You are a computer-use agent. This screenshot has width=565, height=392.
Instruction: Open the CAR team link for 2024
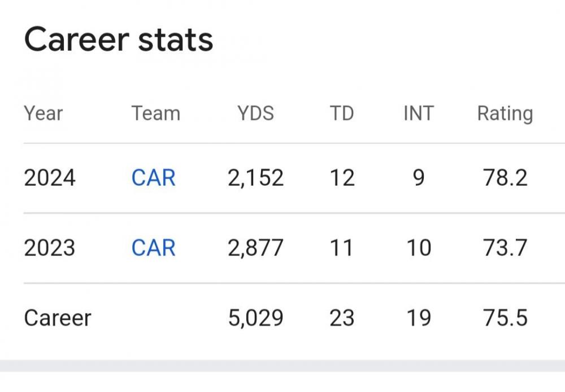click(x=154, y=178)
